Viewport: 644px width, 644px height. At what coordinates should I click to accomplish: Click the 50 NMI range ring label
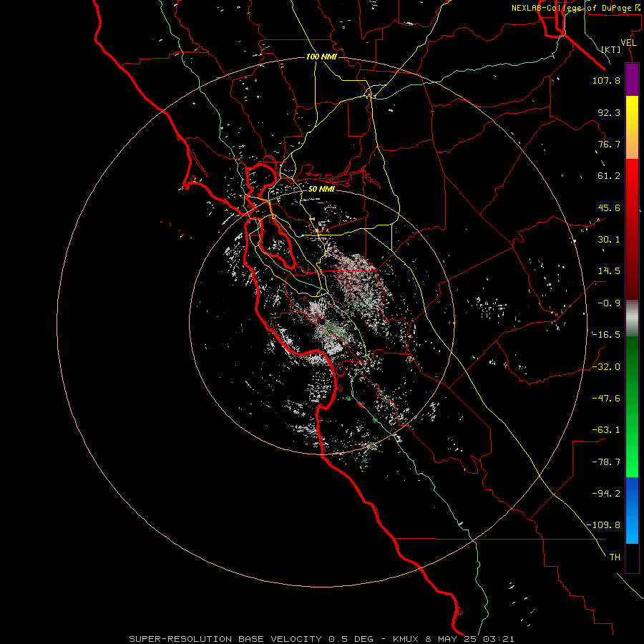[321, 189]
